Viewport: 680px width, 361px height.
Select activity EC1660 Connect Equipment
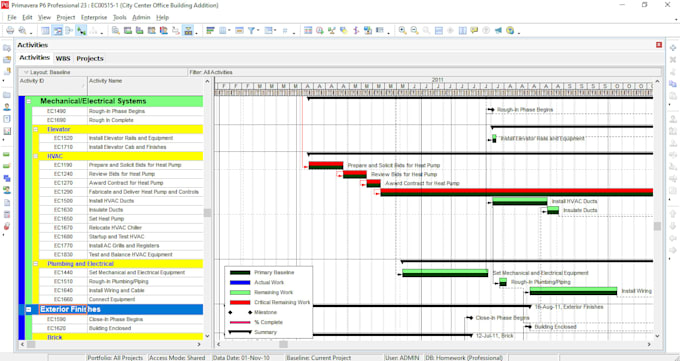[x=121, y=299]
